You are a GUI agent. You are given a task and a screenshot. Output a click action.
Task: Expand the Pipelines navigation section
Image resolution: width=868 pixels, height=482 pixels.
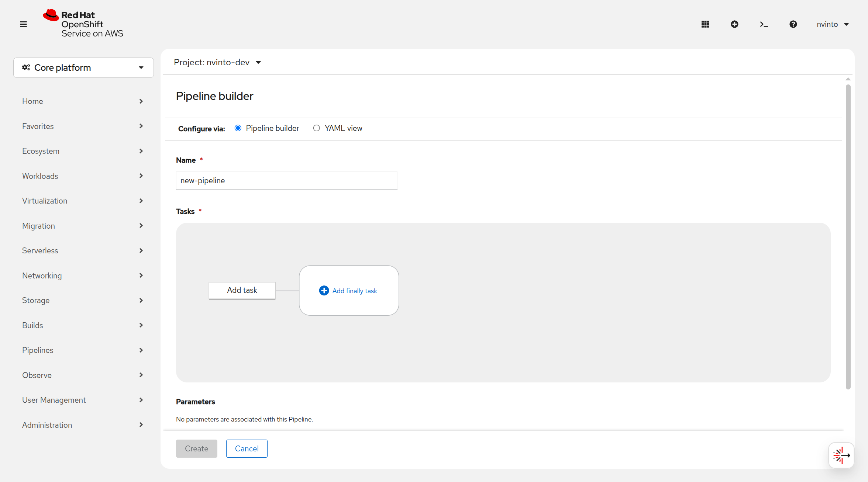pyautogui.click(x=83, y=350)
